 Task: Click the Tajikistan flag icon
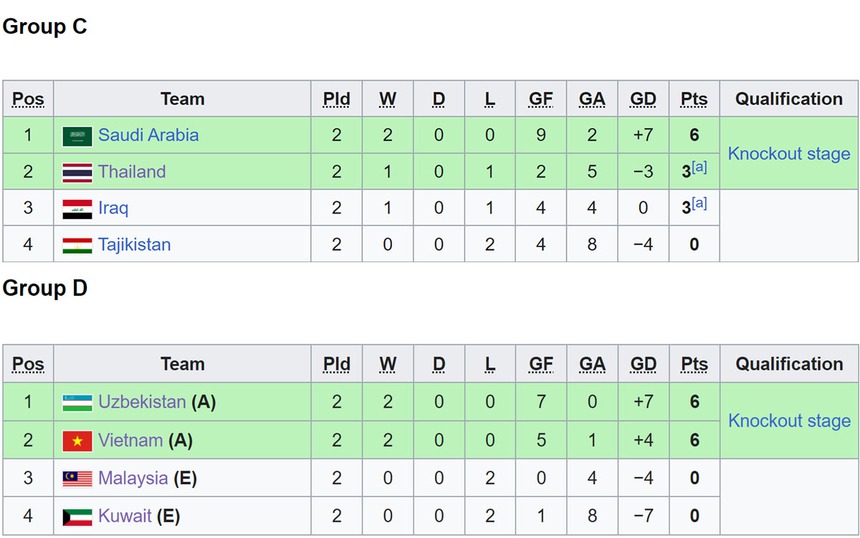tap(77, 245)
